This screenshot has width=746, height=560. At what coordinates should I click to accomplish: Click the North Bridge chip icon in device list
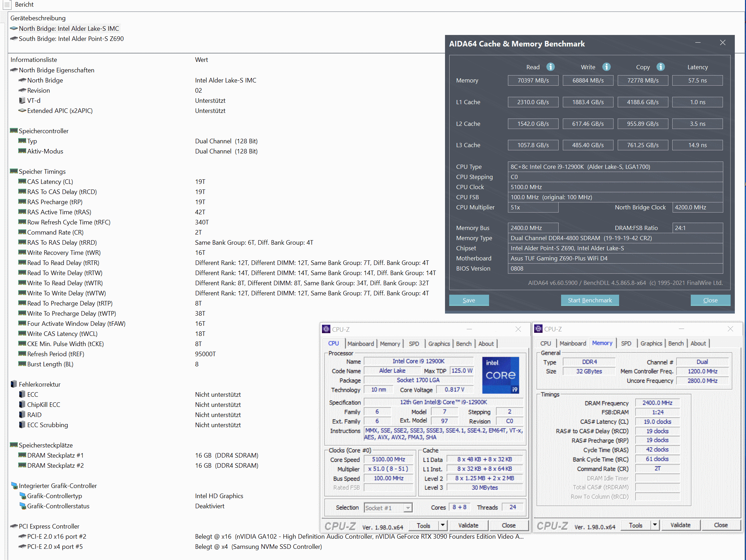tap(14, 28)
